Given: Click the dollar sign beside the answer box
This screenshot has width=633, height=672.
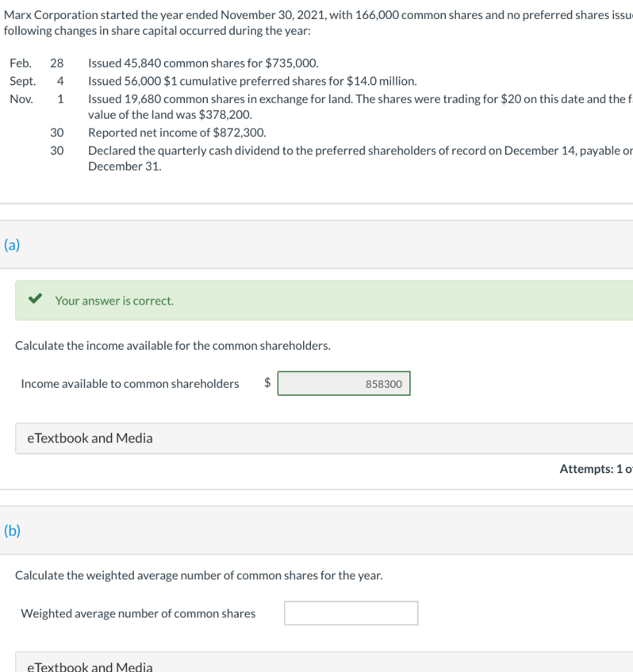Looking at the screenshot, I should [267, 383].
